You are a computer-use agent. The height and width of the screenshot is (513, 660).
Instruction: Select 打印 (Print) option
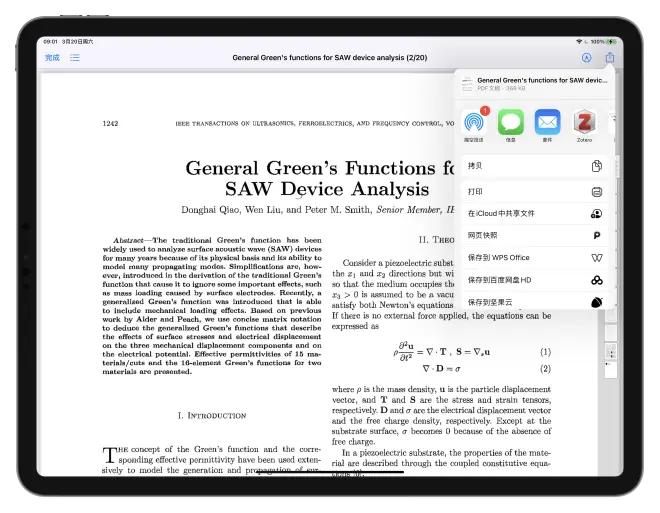tap(535, 192)
